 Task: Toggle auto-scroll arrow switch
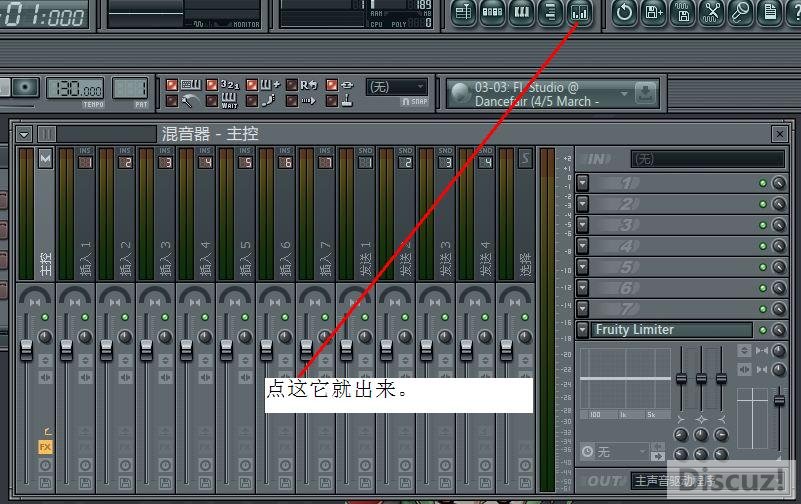[x=292, y=101]
